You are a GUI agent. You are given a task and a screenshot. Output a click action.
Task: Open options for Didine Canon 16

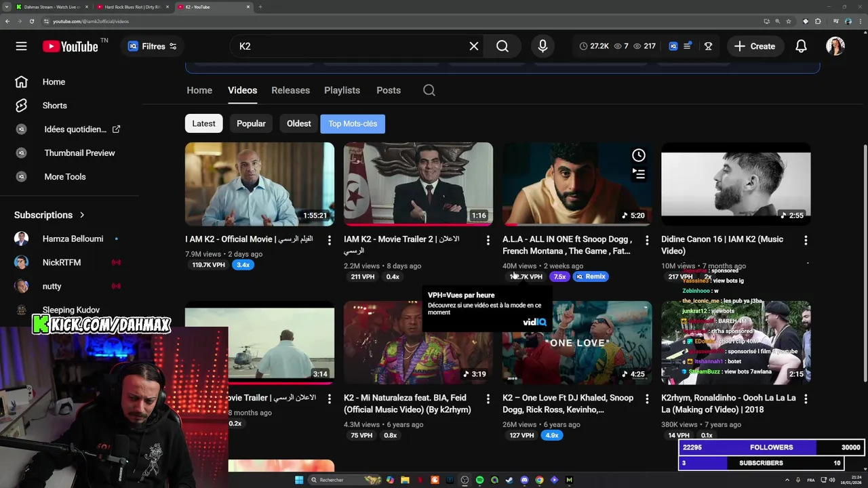click(x=806, y=240)
